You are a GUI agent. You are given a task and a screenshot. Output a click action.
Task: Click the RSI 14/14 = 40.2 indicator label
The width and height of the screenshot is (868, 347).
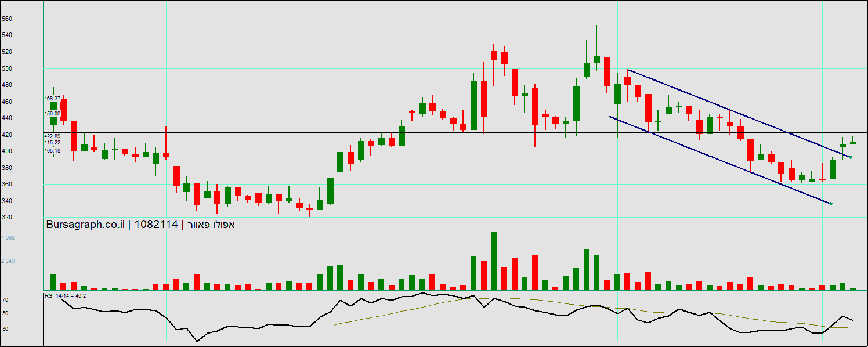click(66, 295)
